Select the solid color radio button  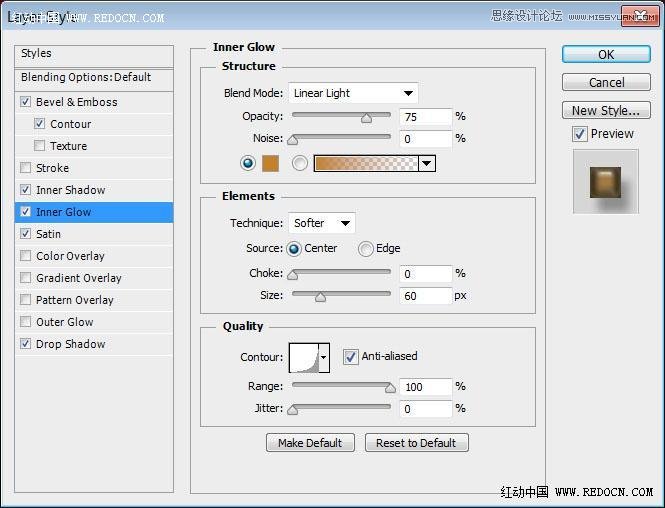coord(248,163)
